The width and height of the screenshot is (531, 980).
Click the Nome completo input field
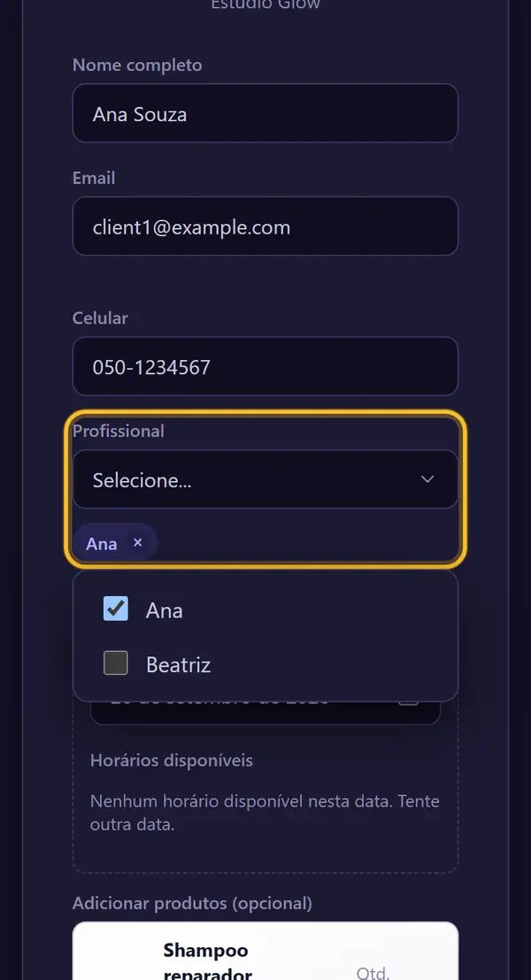pos(265,113)
